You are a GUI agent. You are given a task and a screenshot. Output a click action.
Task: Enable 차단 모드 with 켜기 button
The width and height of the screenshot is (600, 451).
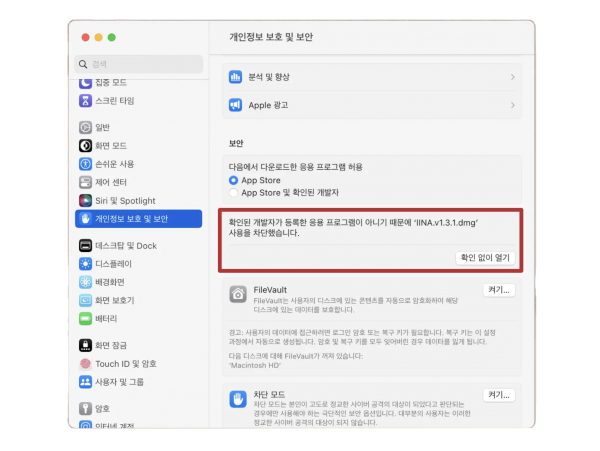(498, 395)
